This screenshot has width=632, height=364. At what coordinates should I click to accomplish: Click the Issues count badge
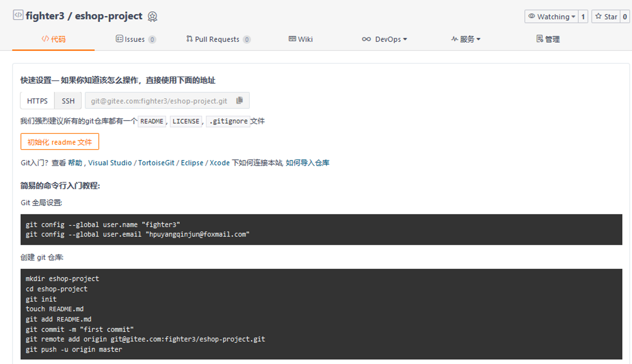(x=152, y=39)
